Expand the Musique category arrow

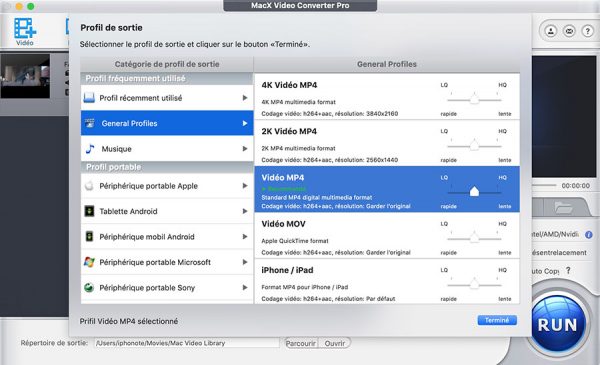[x=245, y=149]
